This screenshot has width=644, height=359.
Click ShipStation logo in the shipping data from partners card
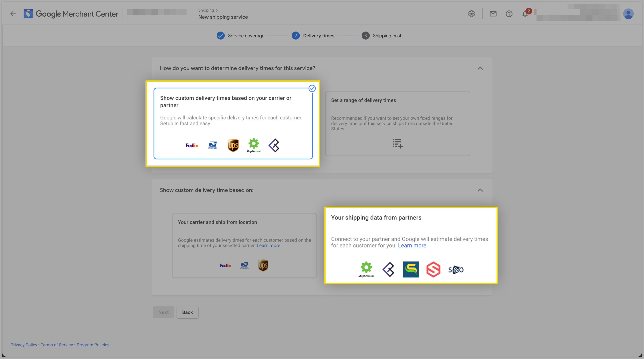pyautogui.click(x=366, y=269)
